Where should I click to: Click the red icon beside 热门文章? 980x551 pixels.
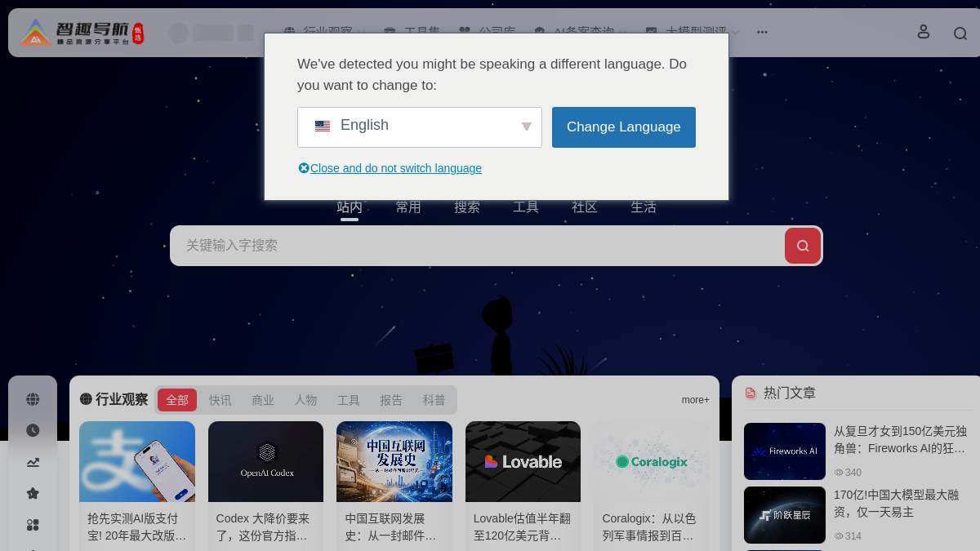(x=751, y=393)
